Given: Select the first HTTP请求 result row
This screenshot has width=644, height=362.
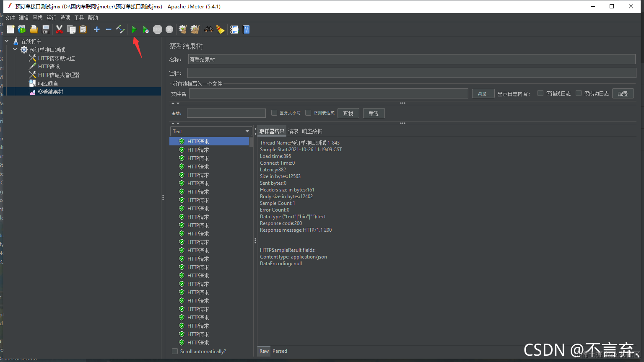Looking at the screenshot, I should click(x=209, y=142).
